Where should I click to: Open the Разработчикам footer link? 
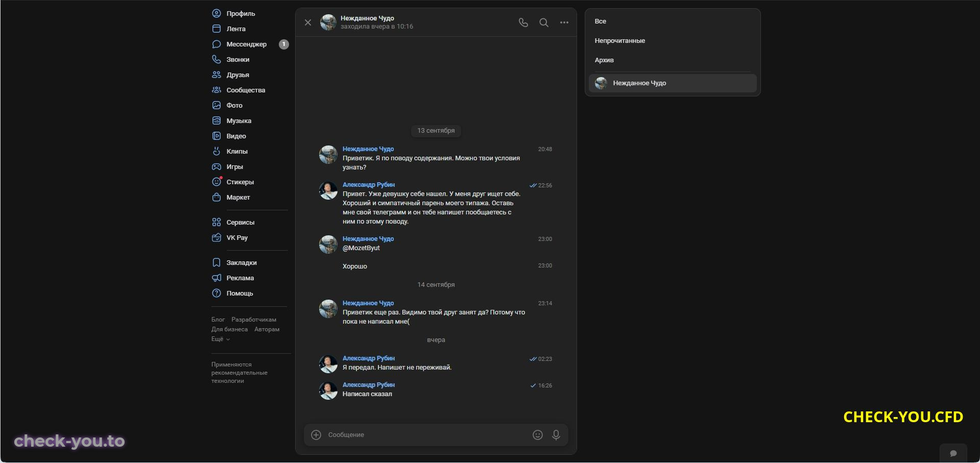click(x=254, y=320)
